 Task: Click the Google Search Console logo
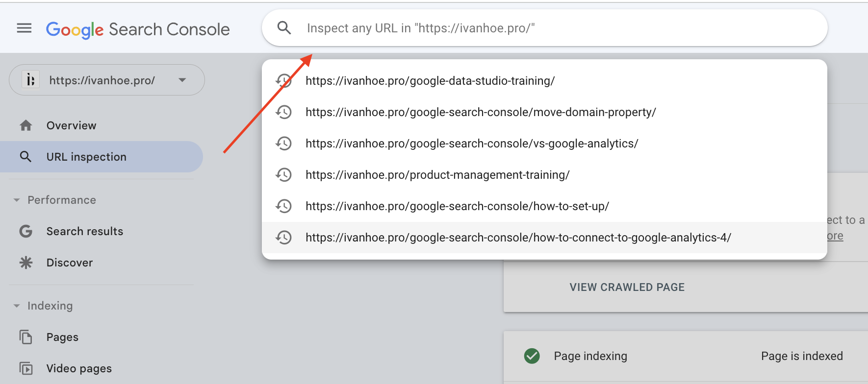(x=138, y=29)
